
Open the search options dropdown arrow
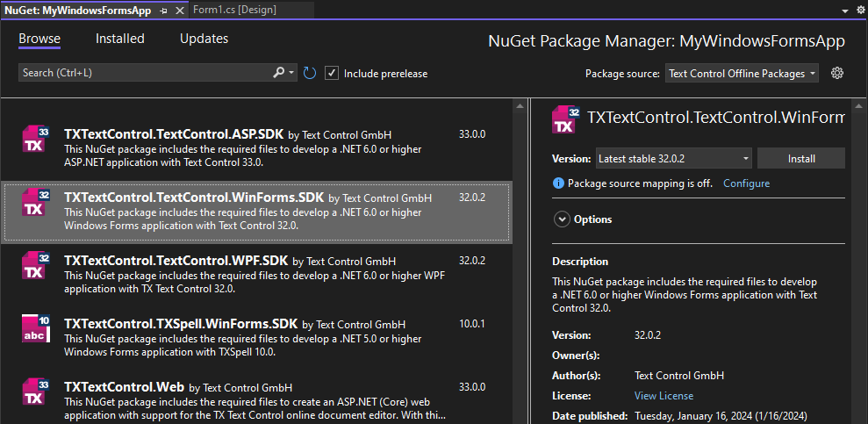click(x=291, y=73)
